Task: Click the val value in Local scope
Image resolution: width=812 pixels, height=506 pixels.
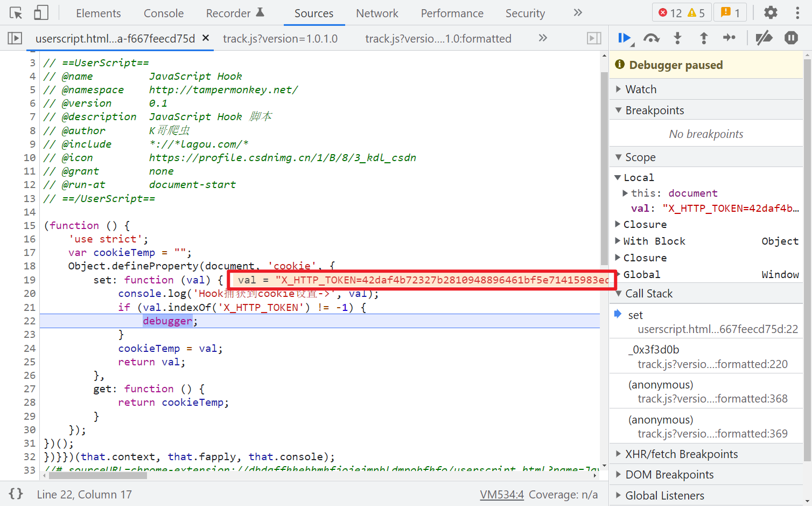Action: pyautogui.click(x=730, y=208)
